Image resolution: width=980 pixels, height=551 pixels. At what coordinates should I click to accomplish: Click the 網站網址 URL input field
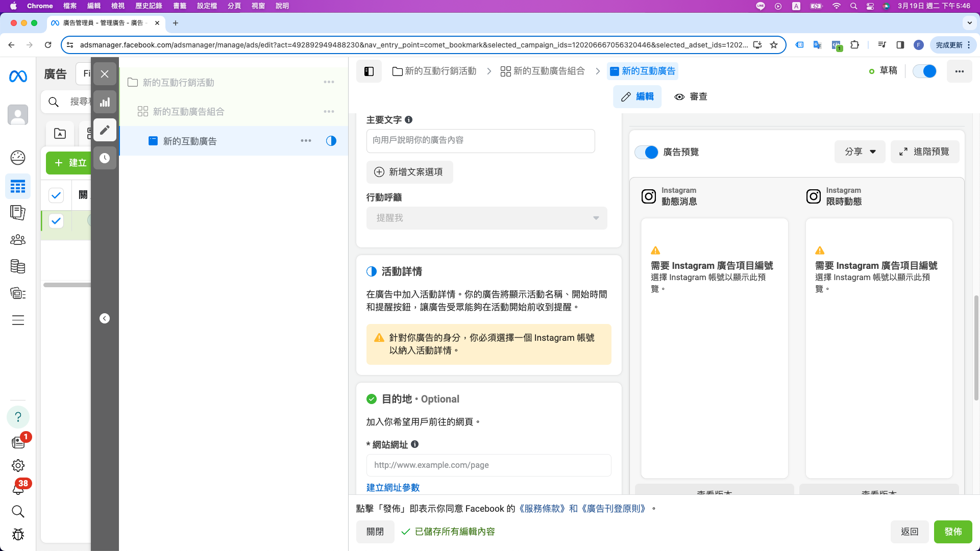point(489,465)
